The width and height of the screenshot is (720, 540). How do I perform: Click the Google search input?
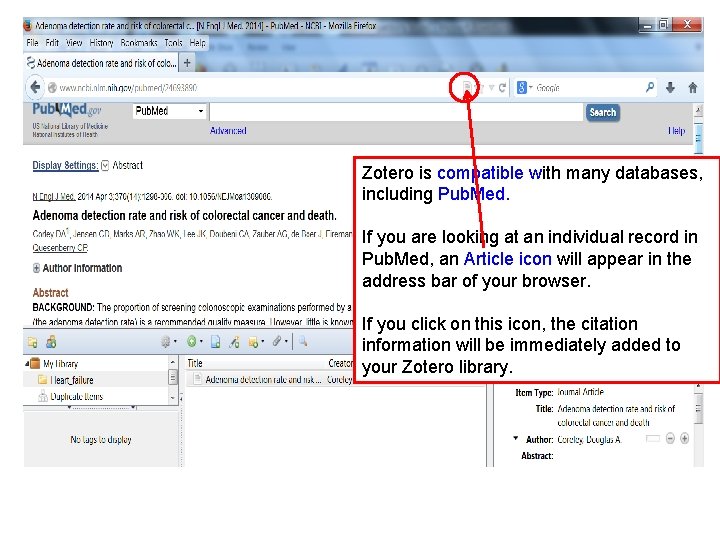589,87
